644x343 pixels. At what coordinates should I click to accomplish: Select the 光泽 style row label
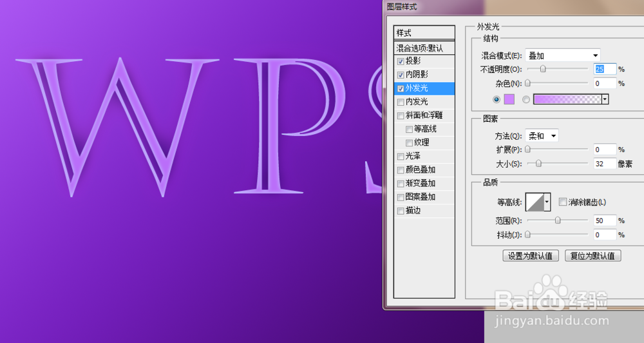[413, 156]
